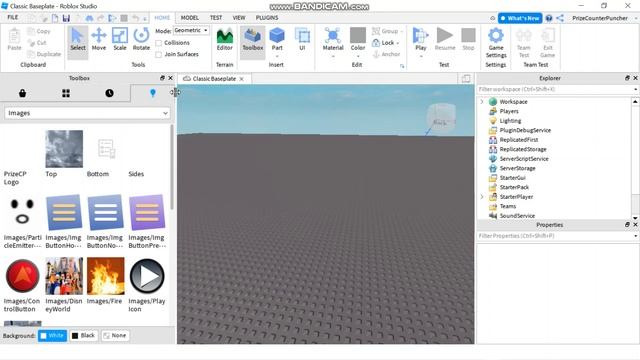Viewport: 640px width, 360px height.
Task: Open the Material dropdown arrow
Action: click(333, 56)
